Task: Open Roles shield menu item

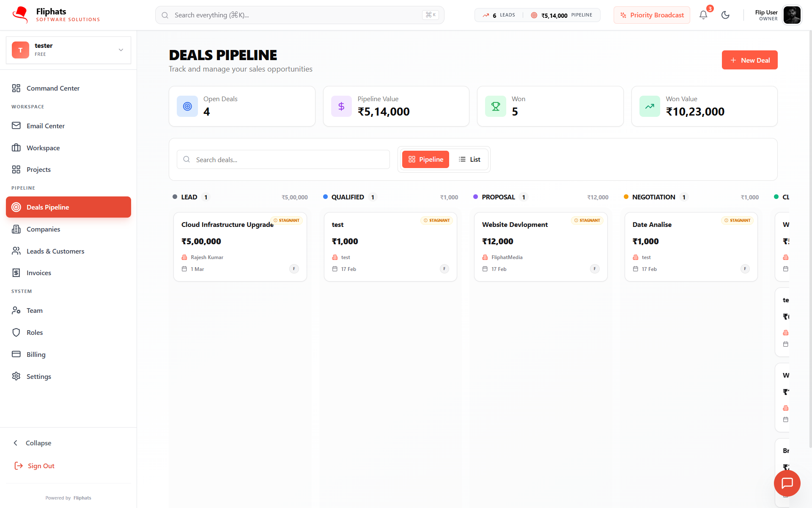Action: click(34, 333)
